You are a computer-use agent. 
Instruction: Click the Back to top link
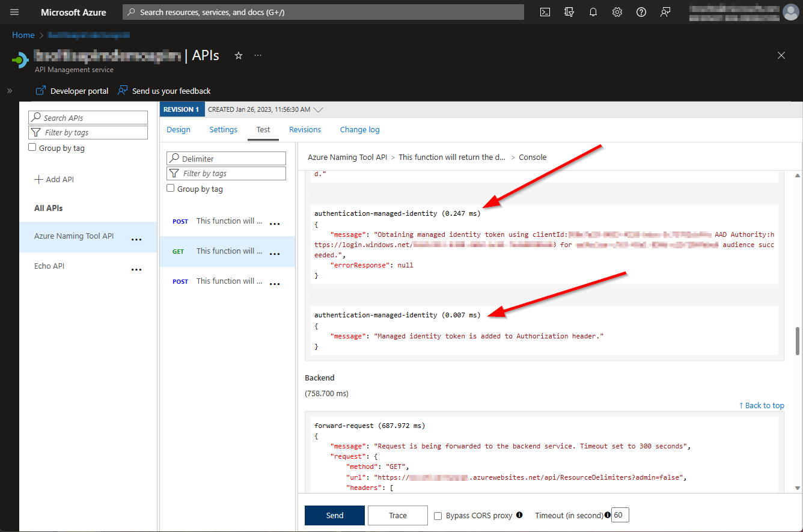coord(762,405)
